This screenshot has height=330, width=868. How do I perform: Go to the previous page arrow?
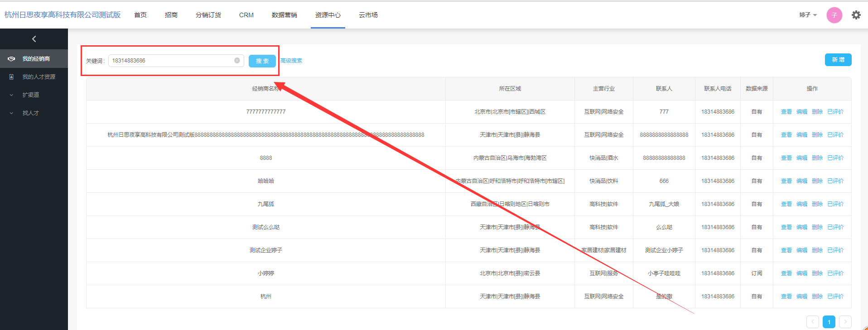pos(812,322)
